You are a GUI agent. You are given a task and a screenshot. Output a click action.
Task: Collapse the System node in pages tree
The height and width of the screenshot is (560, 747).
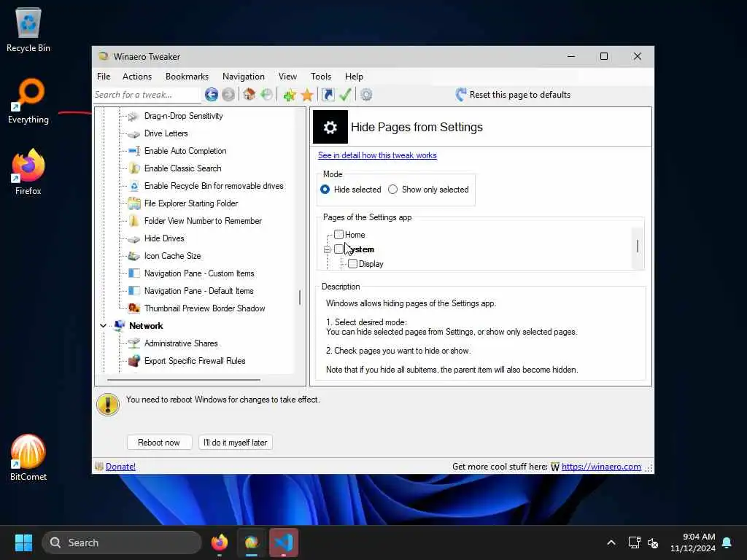[x=327, y=249]
